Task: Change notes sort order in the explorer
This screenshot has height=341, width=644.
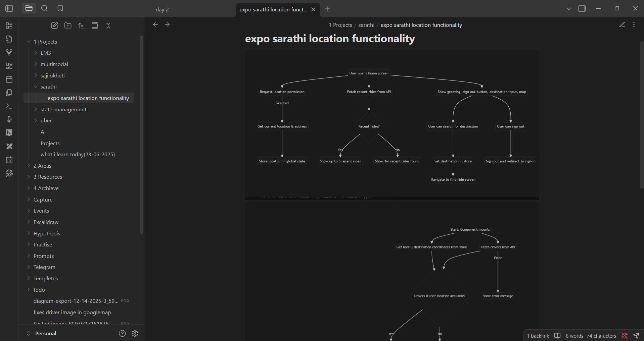Action: click(x=81, y=25)
